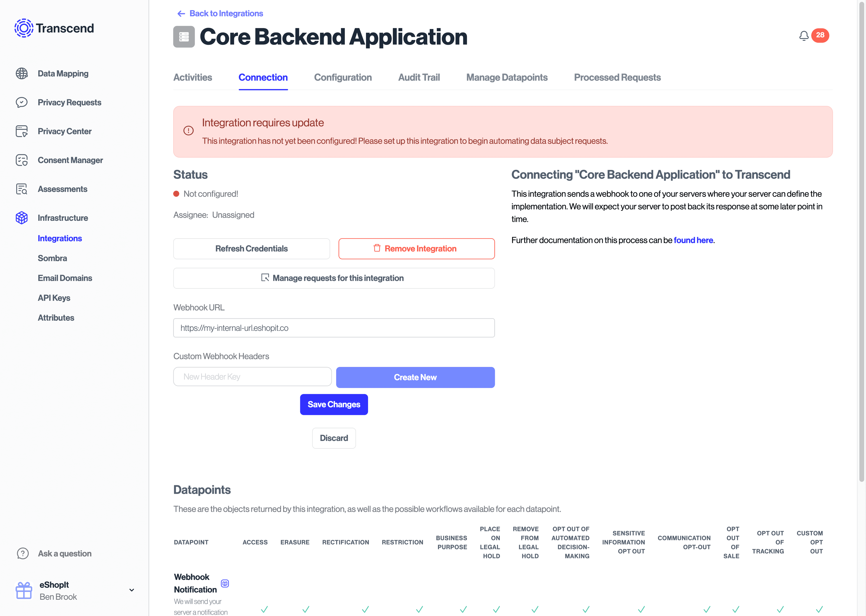The width and height of the screenshot is (866, 616).
Task: Click back arrow to Integrations
Action: tap(181, 14)
